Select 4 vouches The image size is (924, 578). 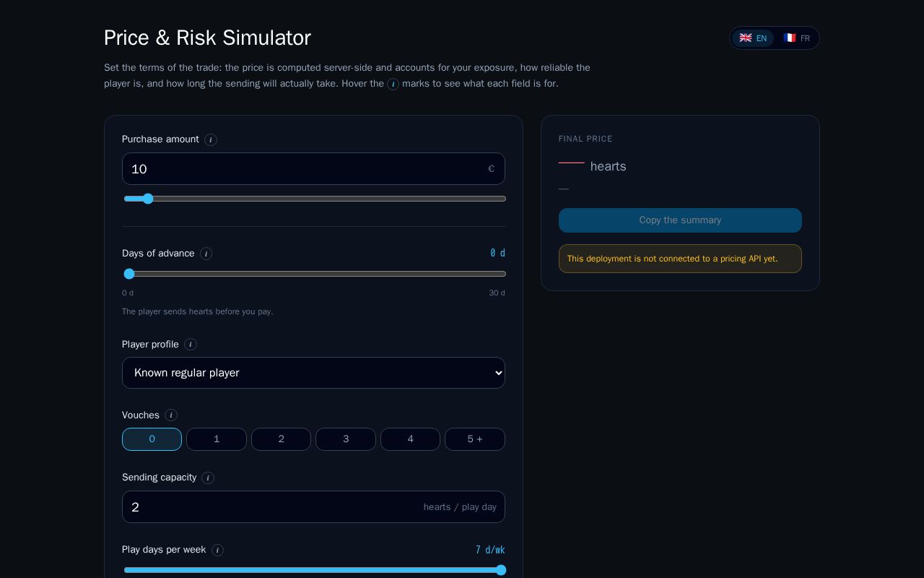pyautogui.click(x=410, y=439)
